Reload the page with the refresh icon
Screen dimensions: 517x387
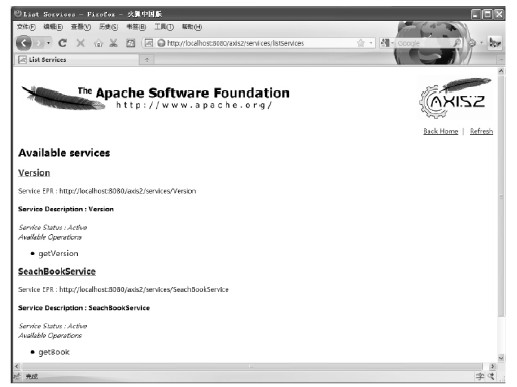pyautogui.click(x=62, y=43)
